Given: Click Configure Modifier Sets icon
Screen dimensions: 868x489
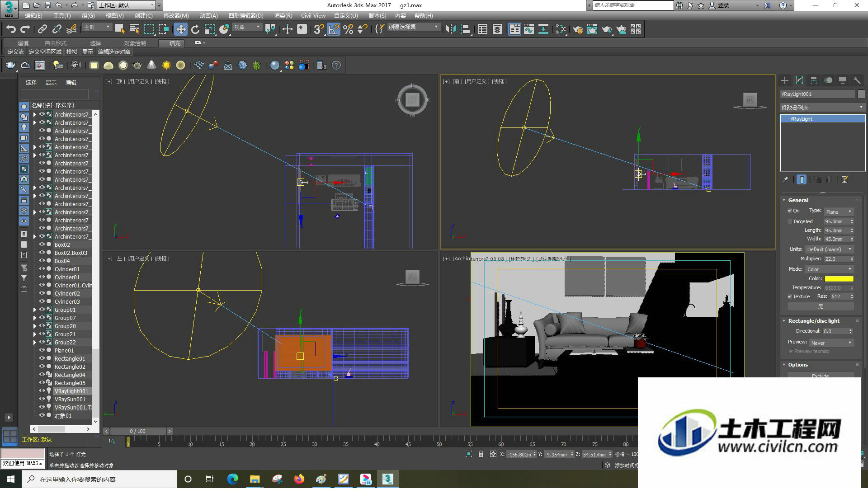Looking at the screenshot, I should point(844,180).
